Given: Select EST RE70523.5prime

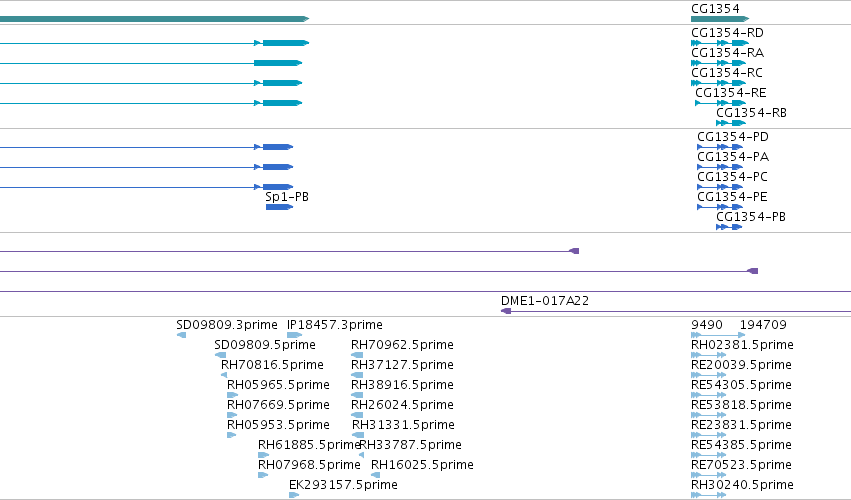Looking at the screenshot, I should (741, 466).
